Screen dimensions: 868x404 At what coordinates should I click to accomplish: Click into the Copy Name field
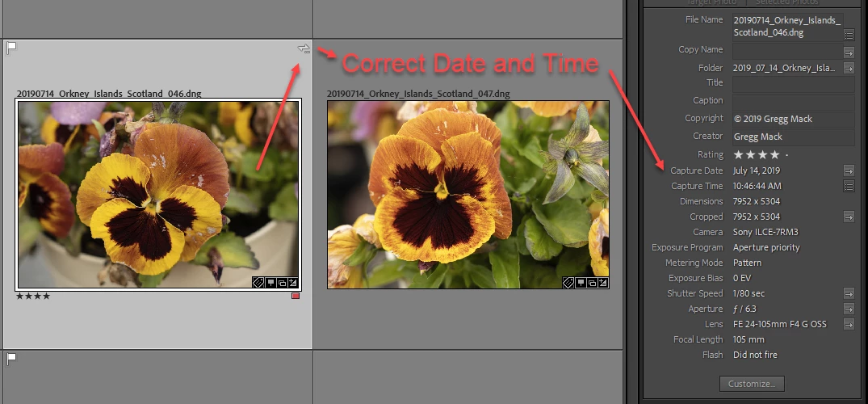[x=786, y=51]
